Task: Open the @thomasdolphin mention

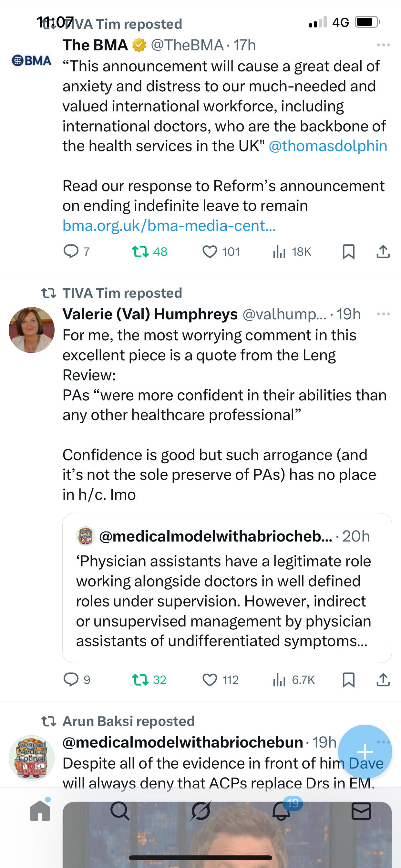Action: pyautogui.click(x=328, y=146)
